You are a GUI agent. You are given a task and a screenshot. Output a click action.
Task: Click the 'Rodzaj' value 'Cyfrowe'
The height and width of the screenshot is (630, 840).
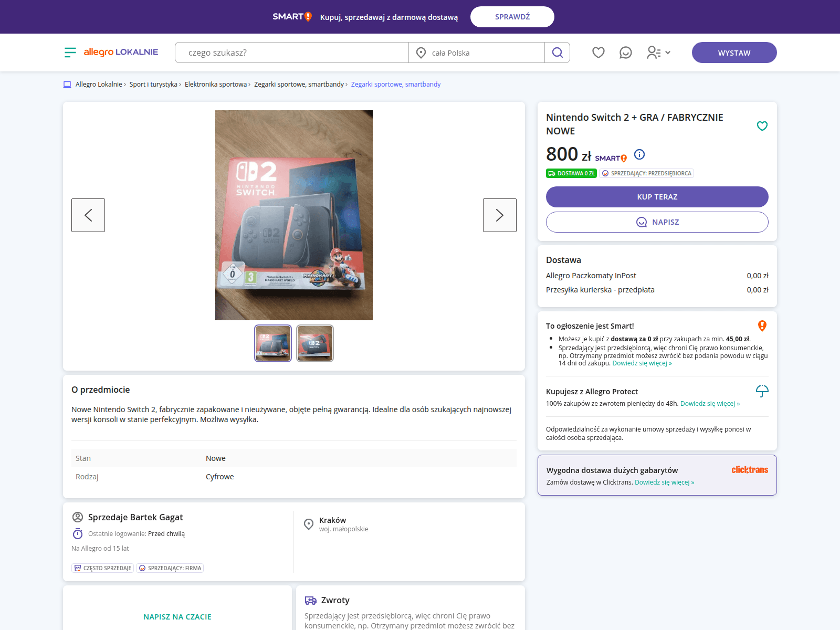pos(220,477)
